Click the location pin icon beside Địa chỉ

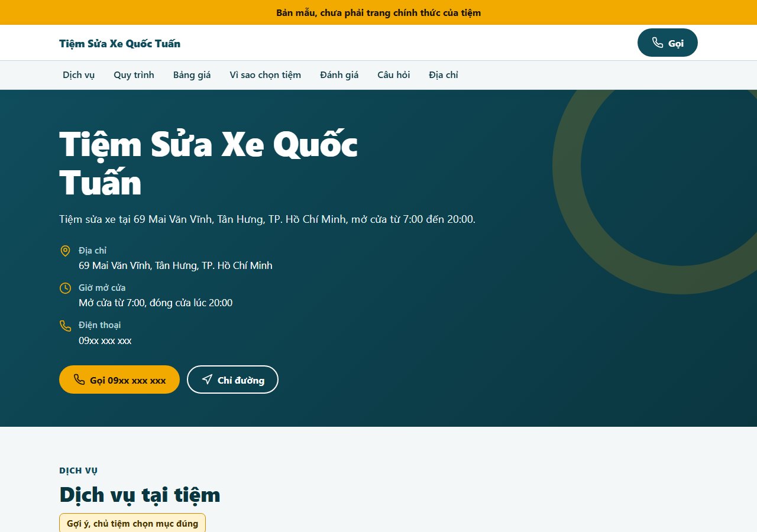click(x=66, y=251)
